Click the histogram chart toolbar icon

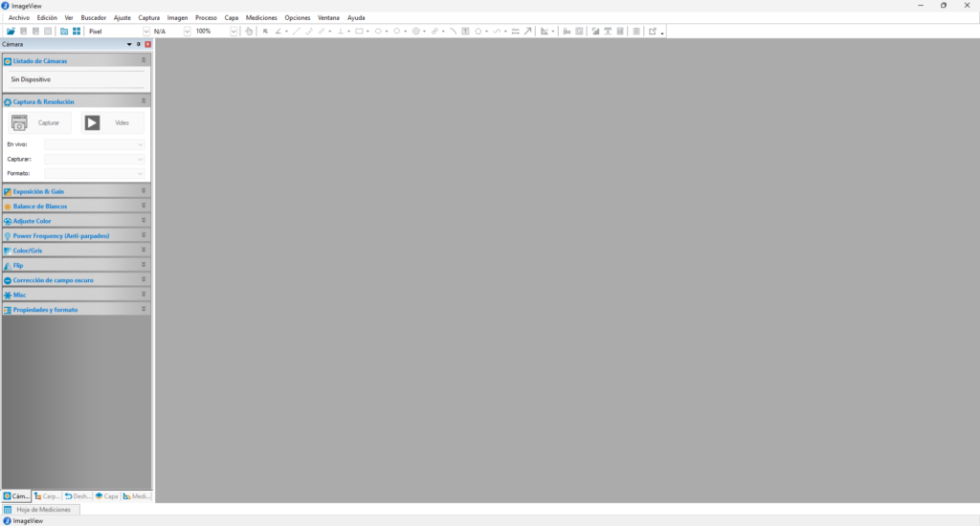(567, 32)
